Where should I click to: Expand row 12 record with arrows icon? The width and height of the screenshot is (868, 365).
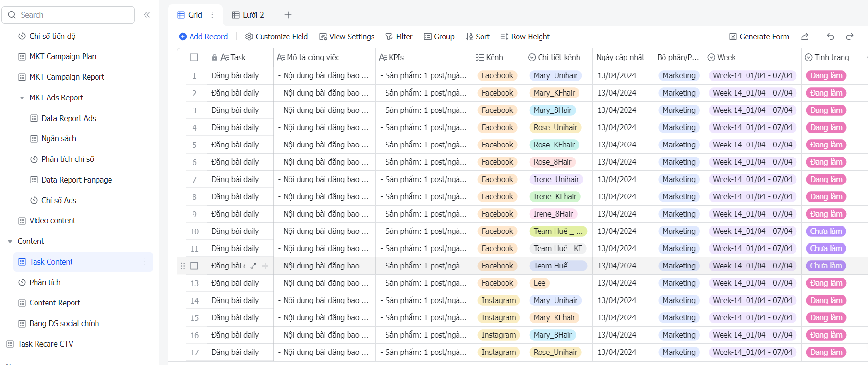(253, 266)
